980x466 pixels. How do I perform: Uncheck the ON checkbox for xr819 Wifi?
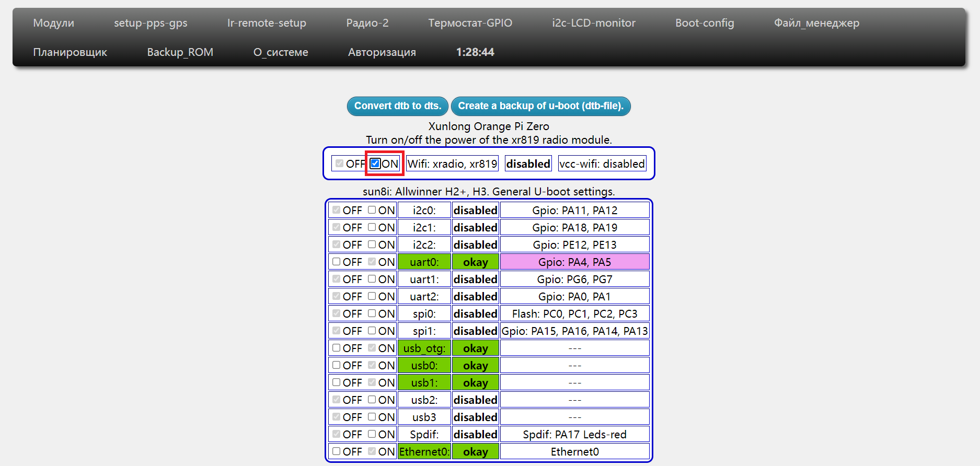(x=375, y=164)
